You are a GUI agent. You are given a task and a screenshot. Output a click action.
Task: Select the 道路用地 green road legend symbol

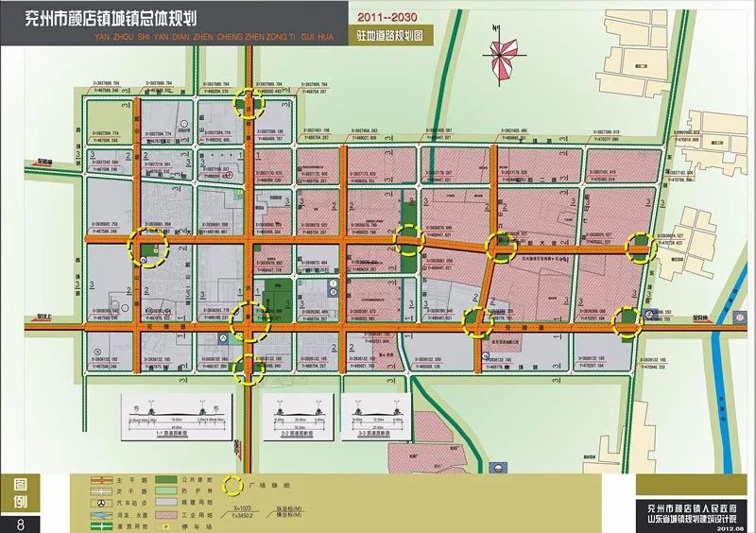tap(101, 526)
